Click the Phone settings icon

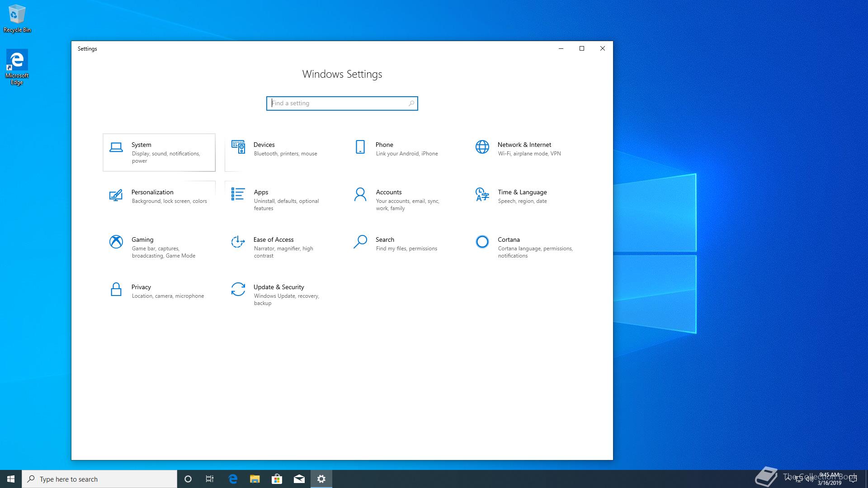[360, 147]
